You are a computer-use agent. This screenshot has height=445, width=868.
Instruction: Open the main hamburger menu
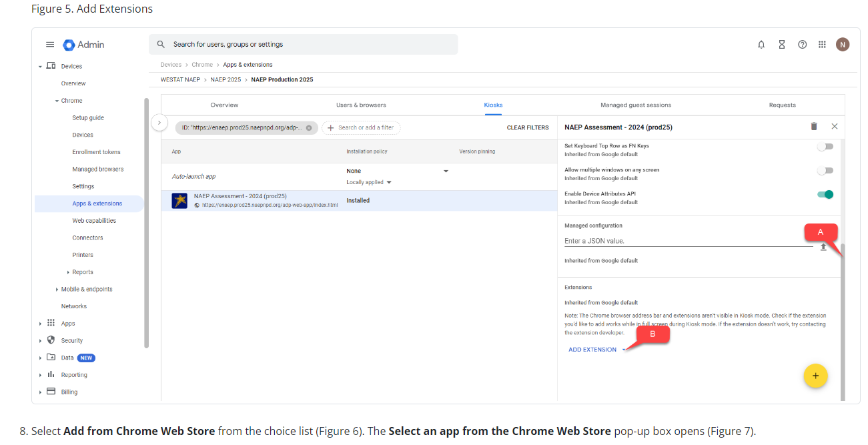(50, 45)
